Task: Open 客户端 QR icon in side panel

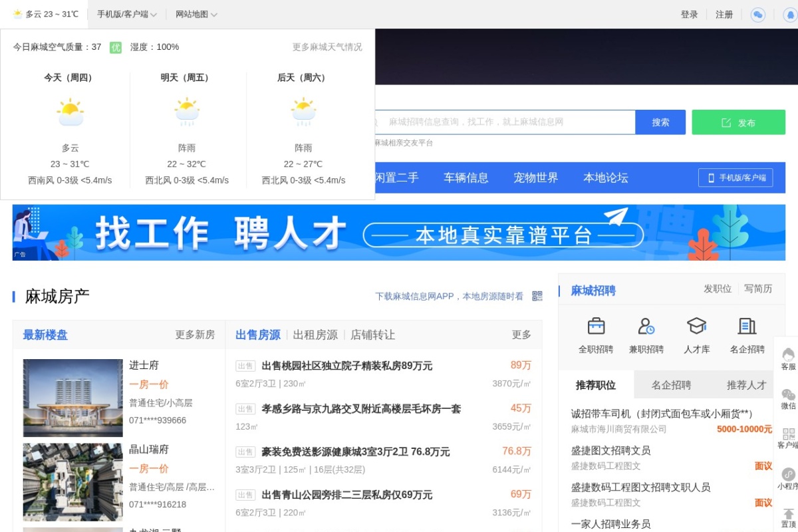Action: coord(789,434)
